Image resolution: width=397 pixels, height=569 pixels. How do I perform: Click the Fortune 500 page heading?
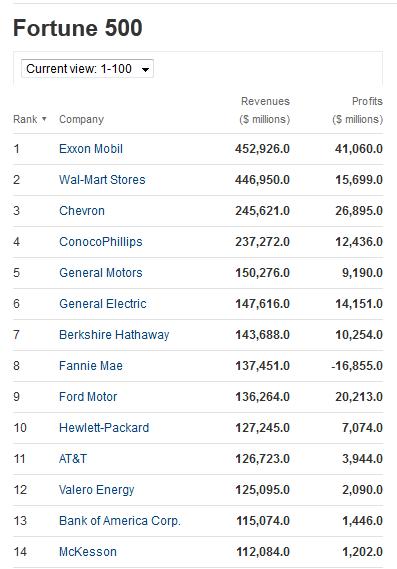[x=78, y=28]
